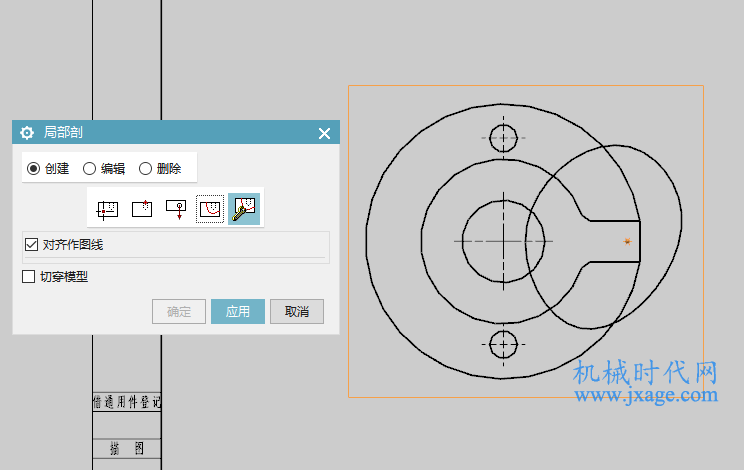The height and width of the screenshot is (470, 744).
Task: Select the Delete (删除) radio button
Action: point(145,168)
